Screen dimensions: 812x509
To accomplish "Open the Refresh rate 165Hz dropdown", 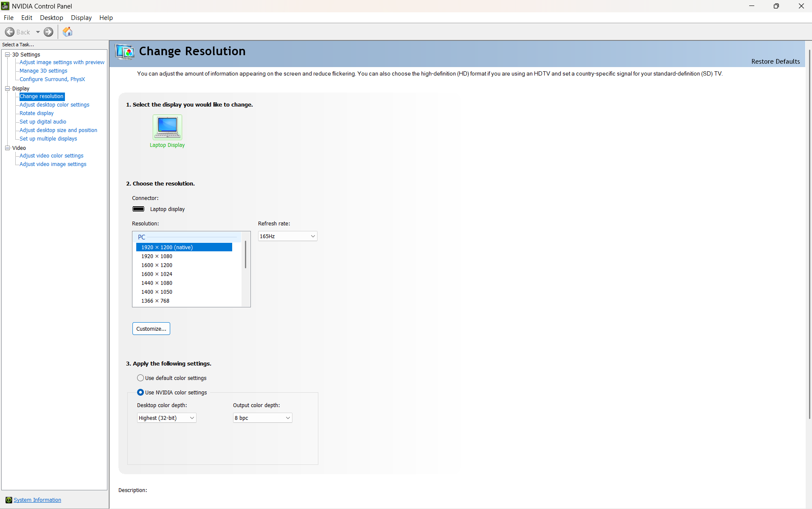I will pos(287,236).
